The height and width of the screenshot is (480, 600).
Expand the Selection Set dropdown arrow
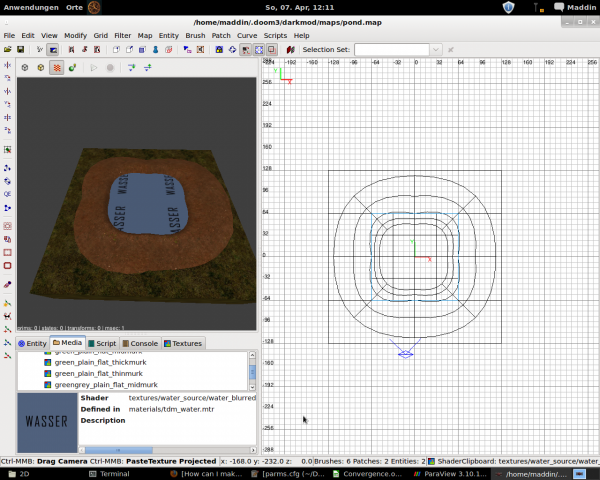click(435, 50)
